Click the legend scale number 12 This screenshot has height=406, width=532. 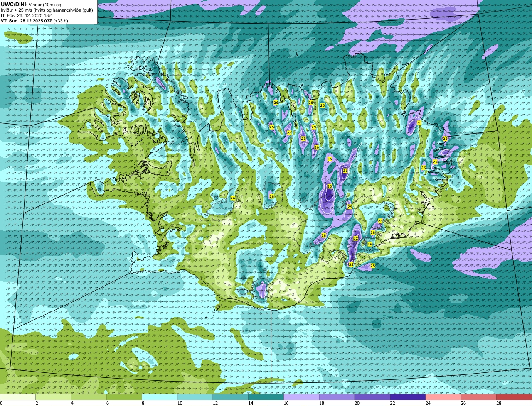point(215,403)
